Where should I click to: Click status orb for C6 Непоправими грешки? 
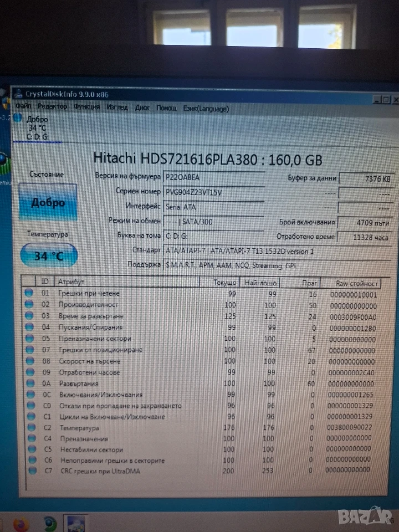(x=33, y=460)
